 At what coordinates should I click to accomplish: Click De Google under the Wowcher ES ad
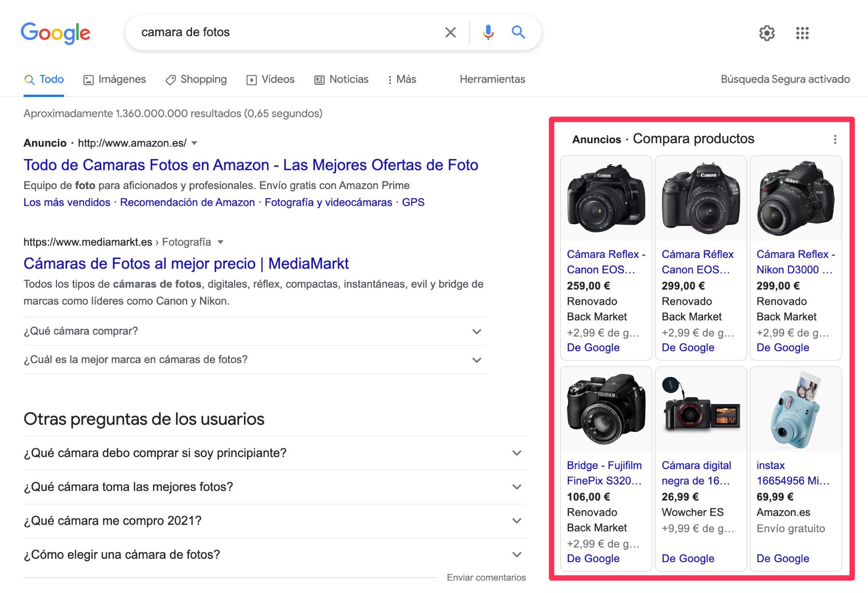(x=688, y=559)
